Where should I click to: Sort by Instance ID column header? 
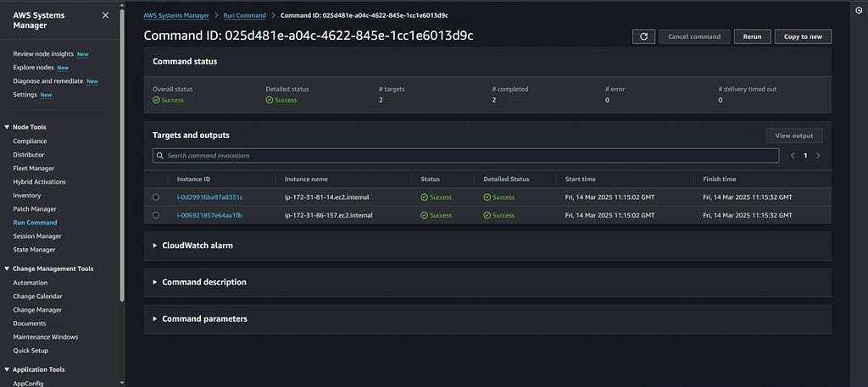(x=193, y=180)
